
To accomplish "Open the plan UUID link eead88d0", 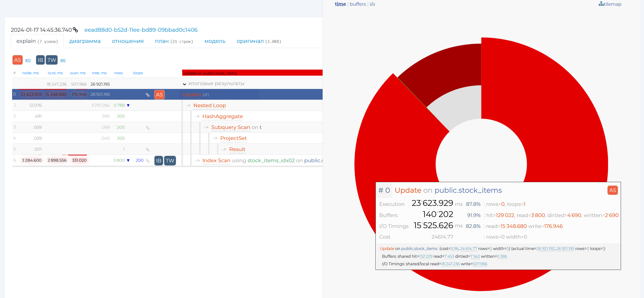I will click(141, 30).
